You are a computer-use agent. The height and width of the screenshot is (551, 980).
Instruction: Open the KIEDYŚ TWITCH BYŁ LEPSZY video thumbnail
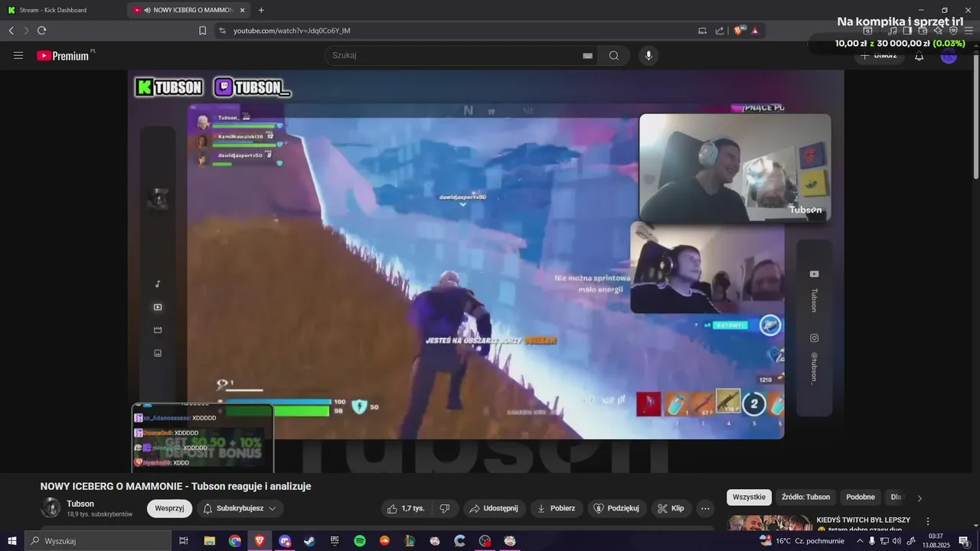coord(769,523)
